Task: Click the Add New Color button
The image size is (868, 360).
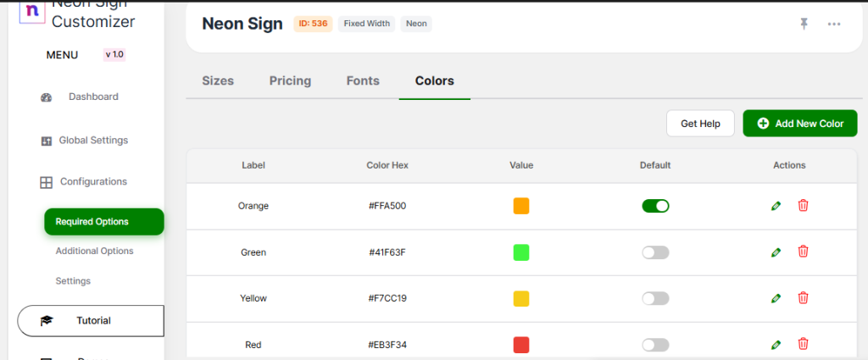Action: [799, 124]
